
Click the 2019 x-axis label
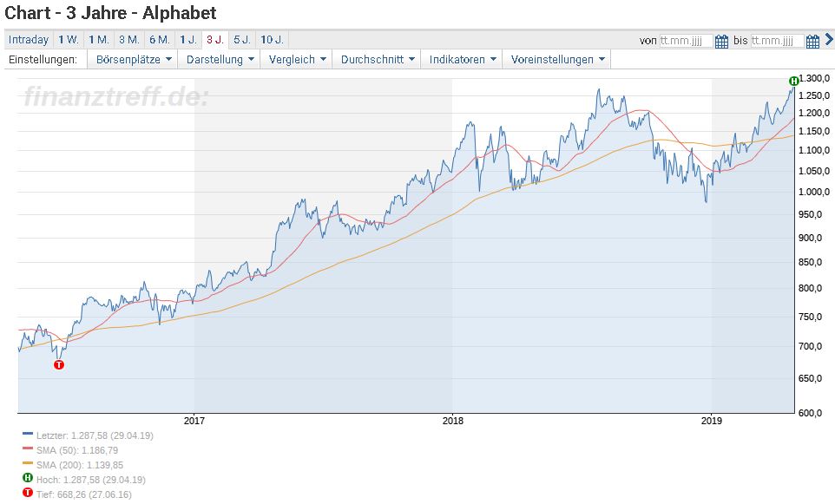712,421
